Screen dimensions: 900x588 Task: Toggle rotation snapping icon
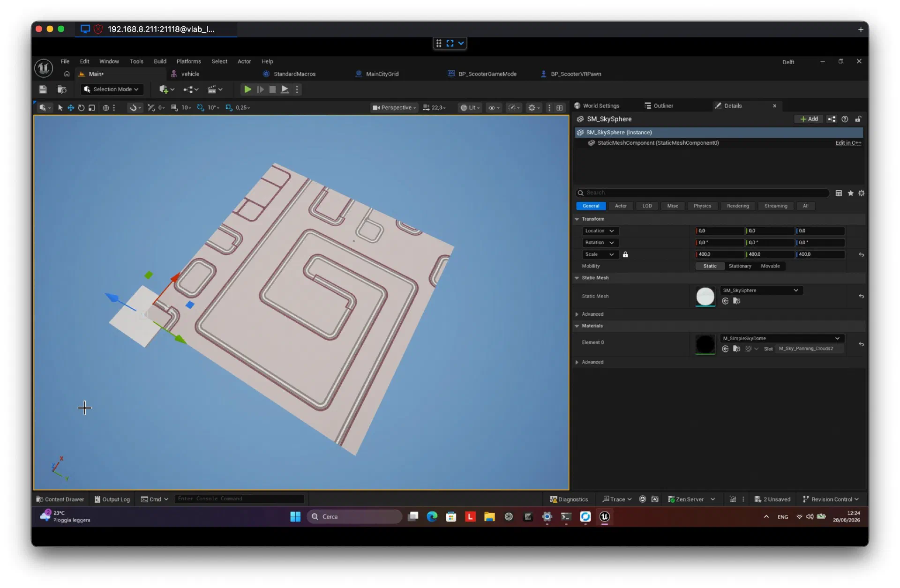201,107
